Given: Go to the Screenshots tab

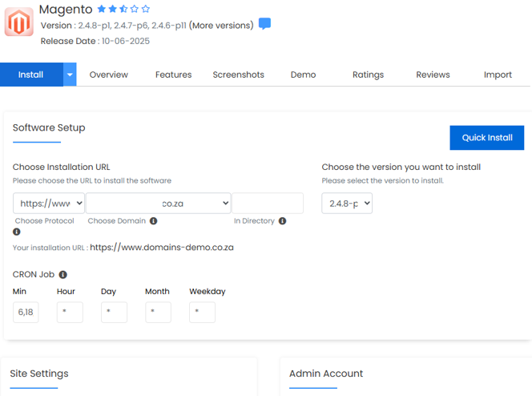Looking at the screenshot, I should [238, 75].
